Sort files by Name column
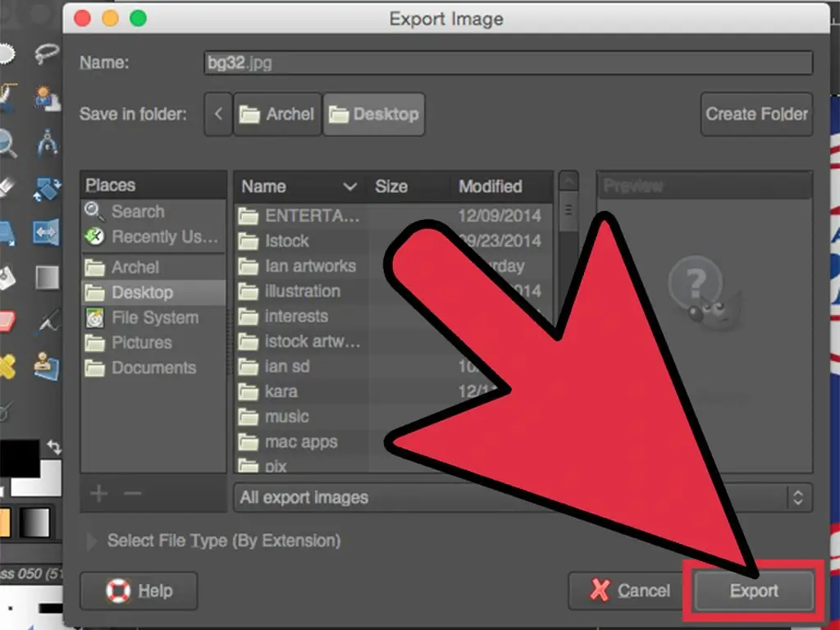 click(299, 186)
